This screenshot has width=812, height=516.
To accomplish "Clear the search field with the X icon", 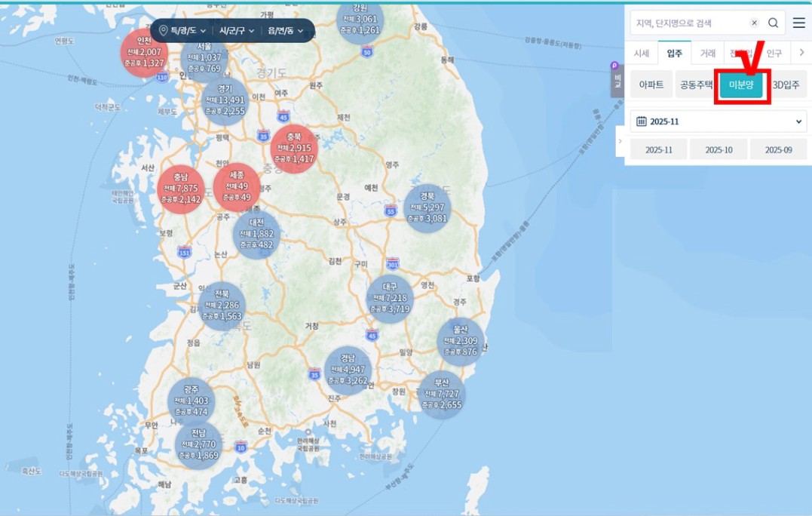I will point(754,23).
